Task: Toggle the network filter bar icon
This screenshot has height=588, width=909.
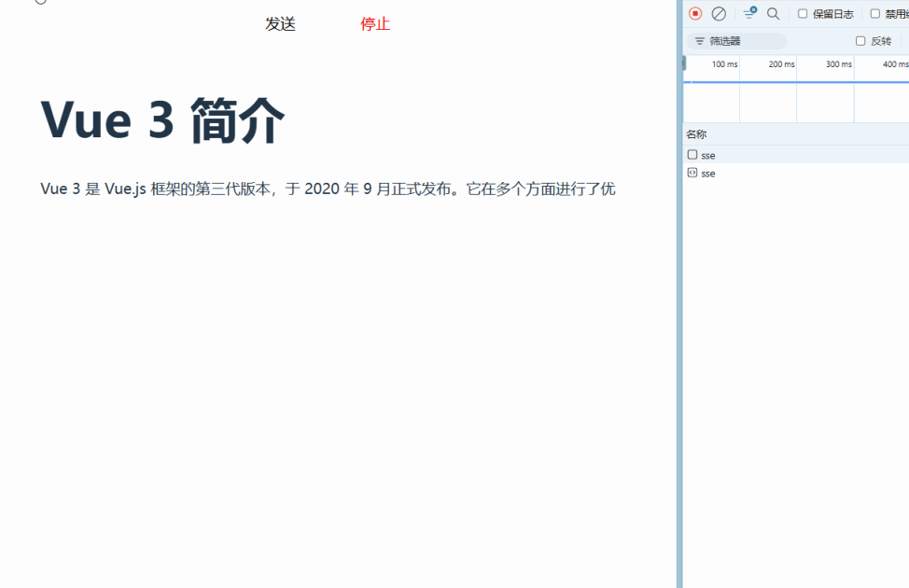Action: (749, 13)
